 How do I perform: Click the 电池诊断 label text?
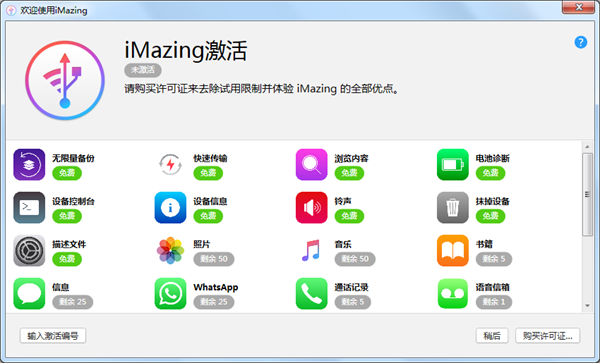click(x=492, y=158)
